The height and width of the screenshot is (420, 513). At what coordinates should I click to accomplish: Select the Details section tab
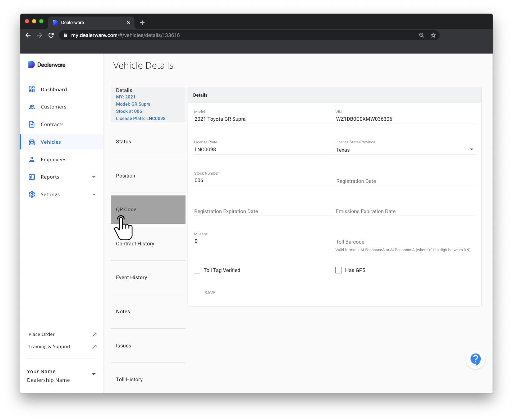[x=148, y=105]
